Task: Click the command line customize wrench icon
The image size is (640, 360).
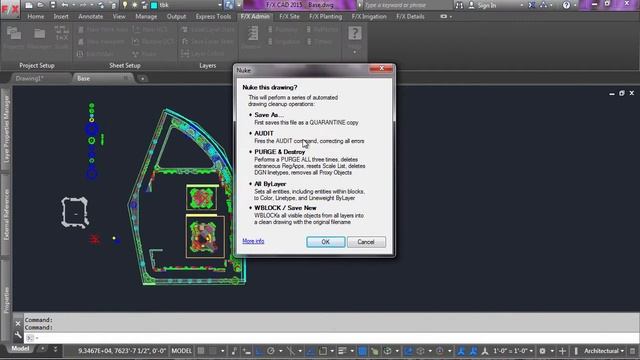Action: click(x=18, y=335)
